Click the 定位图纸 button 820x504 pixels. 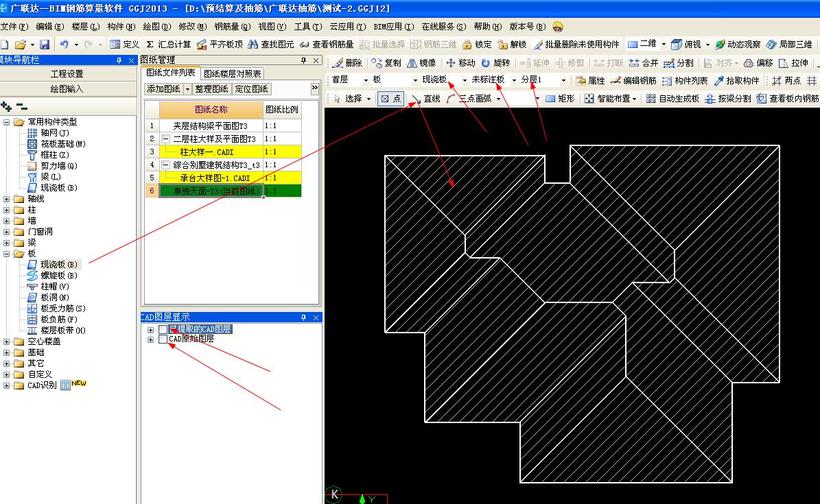click(x=252, y=89)
